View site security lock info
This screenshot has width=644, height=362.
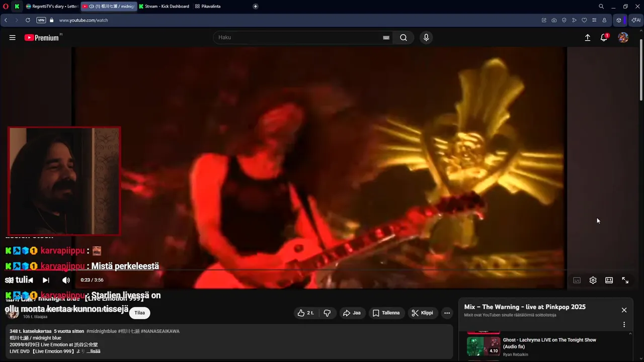coord(51,20)
